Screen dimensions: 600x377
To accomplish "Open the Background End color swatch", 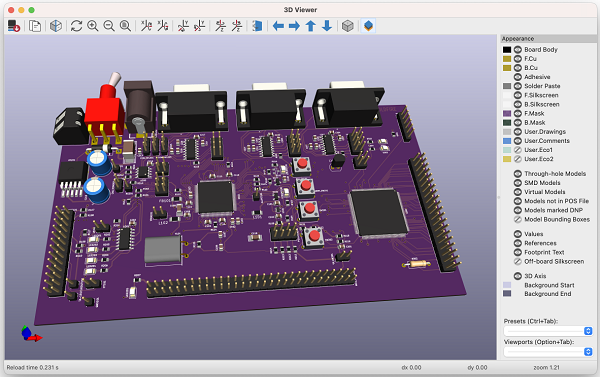I will coord(507,294).
